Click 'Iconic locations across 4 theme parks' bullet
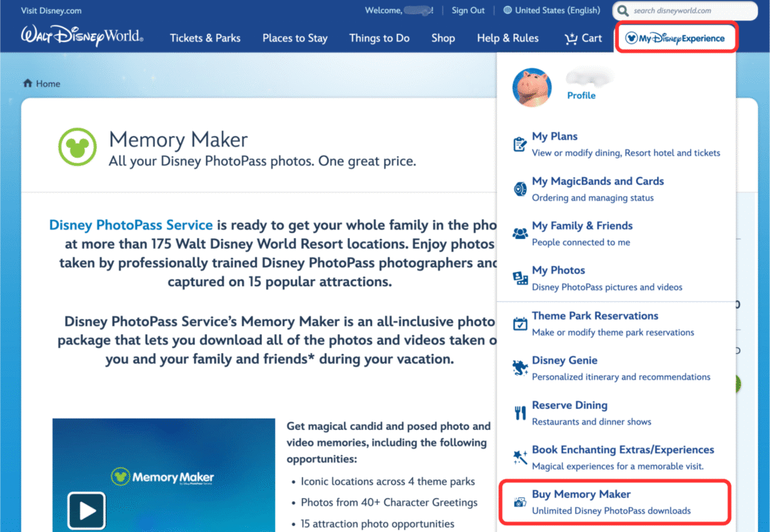 [387, 482]
